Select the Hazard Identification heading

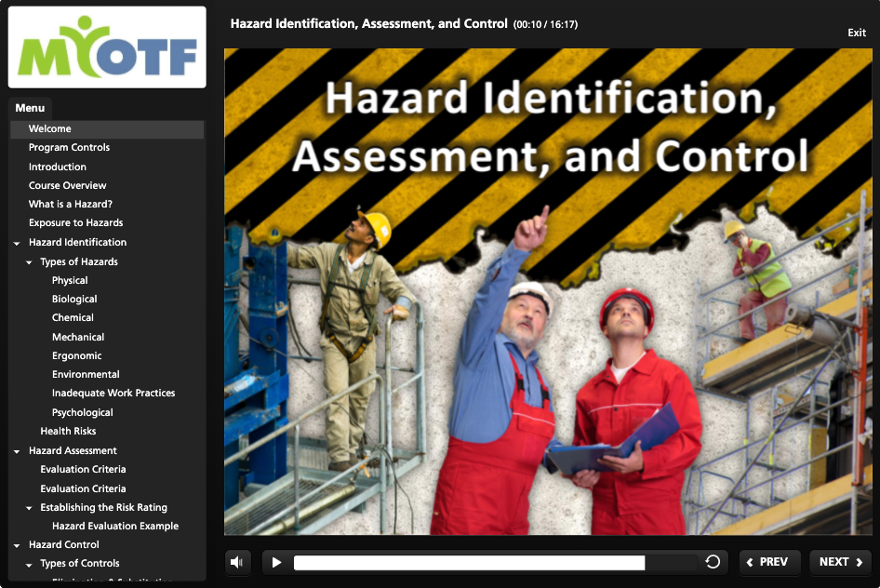click(x=77, y=243)
